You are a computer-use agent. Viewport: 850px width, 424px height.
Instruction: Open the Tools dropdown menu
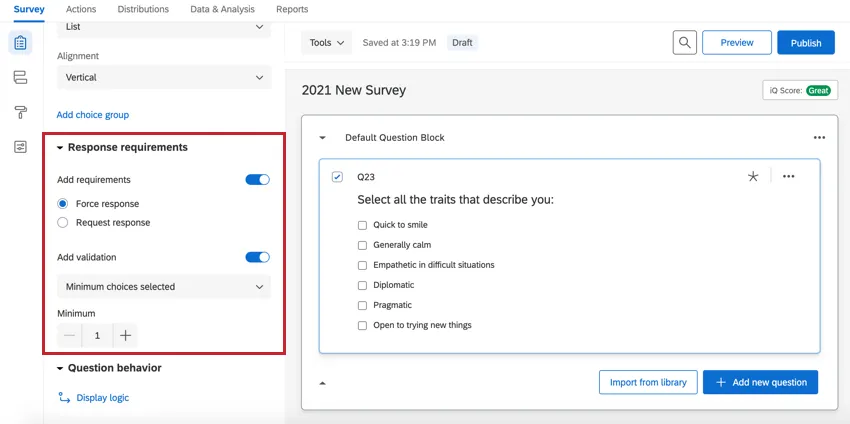[327, 43]
